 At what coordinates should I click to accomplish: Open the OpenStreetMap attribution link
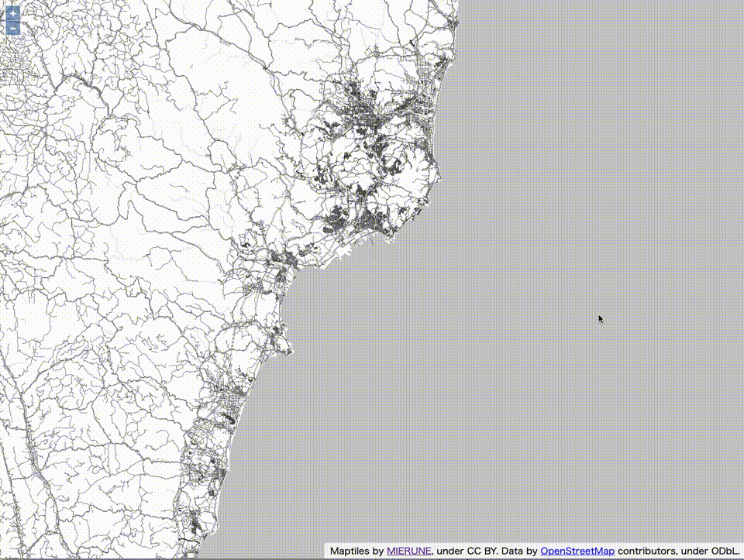577,551
